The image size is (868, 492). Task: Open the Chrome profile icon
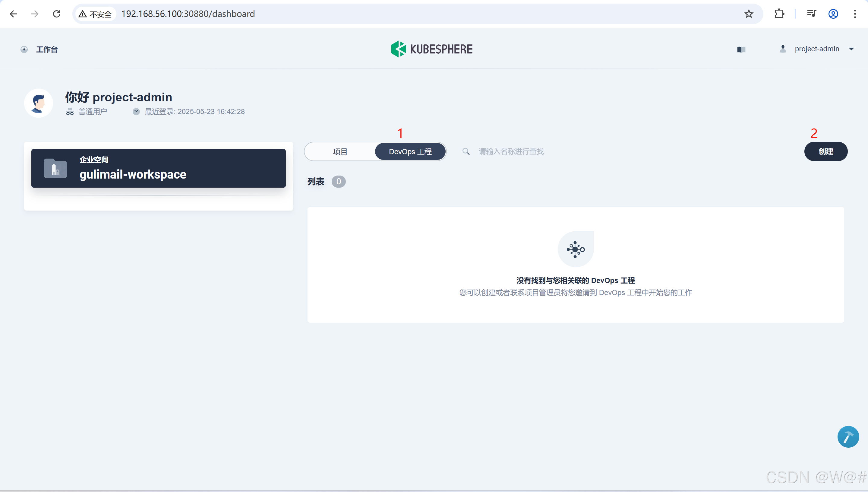[833, 14]
